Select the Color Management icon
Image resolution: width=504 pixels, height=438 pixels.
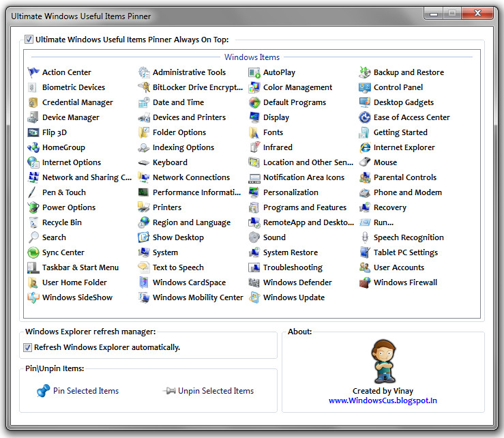click(254, 87)
